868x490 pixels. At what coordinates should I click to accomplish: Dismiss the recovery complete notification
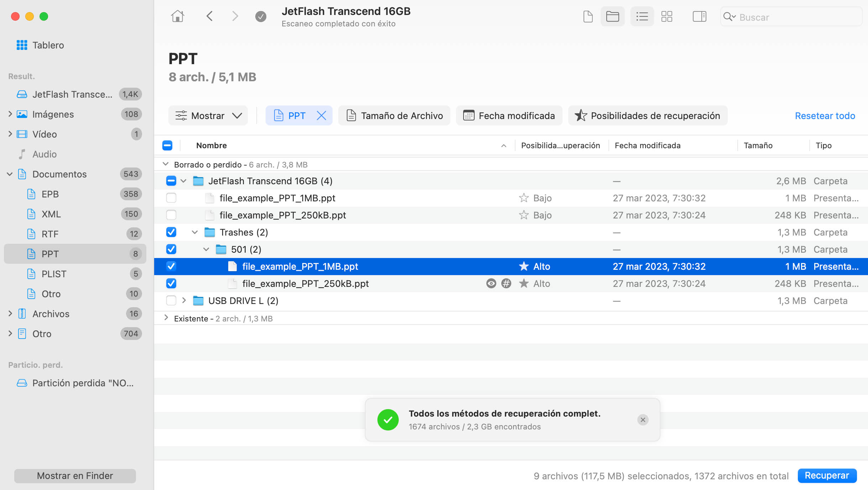pyautogui.click(x=643, y=420)
